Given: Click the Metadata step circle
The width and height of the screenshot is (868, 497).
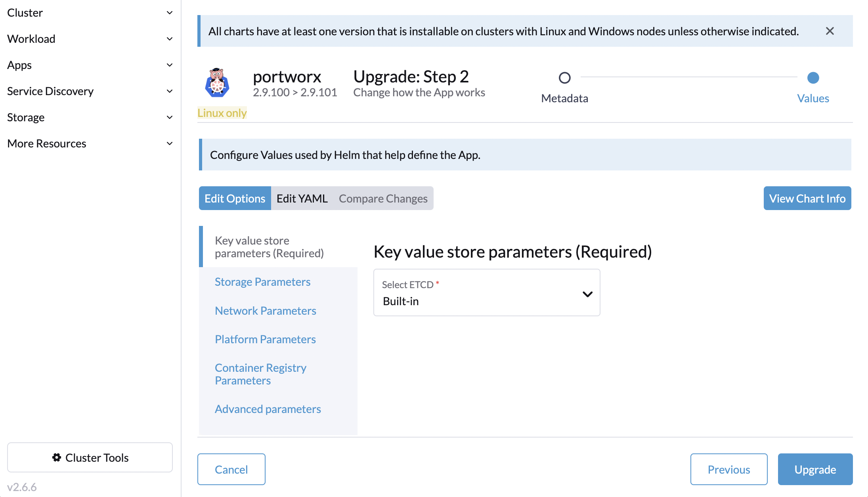Looking at the screenshot, I should click(x=565, y=78).
